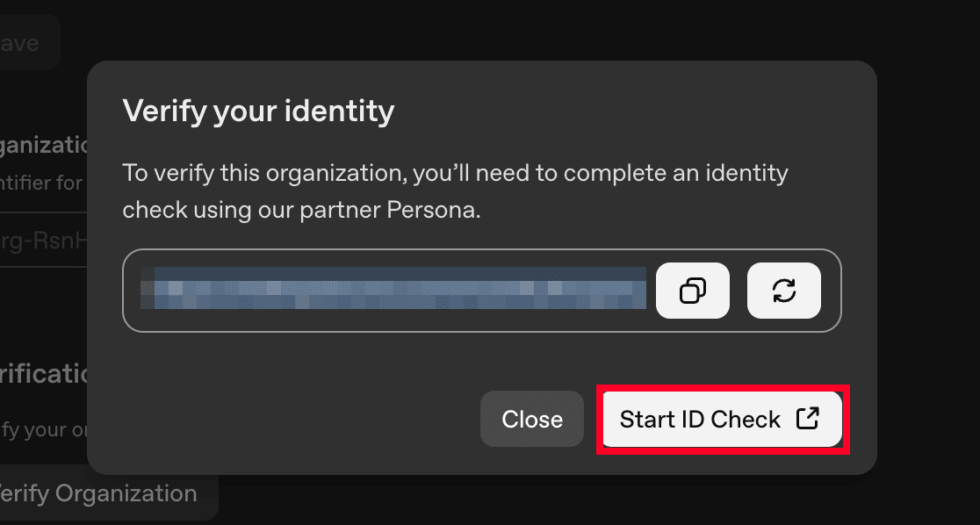Click the partially visible Save button
This screenshot has height=525, width=980.
coord(28,42)
